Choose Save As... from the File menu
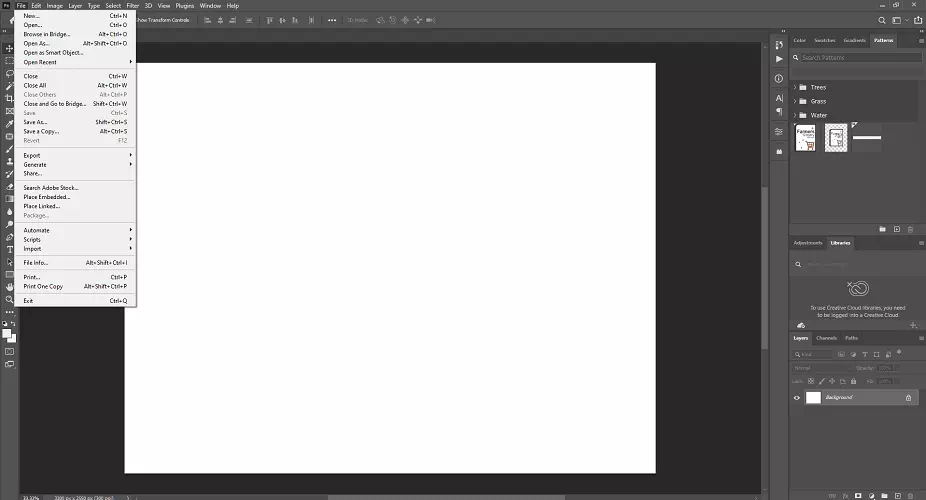The image size is (926, 500). [76, 122]
